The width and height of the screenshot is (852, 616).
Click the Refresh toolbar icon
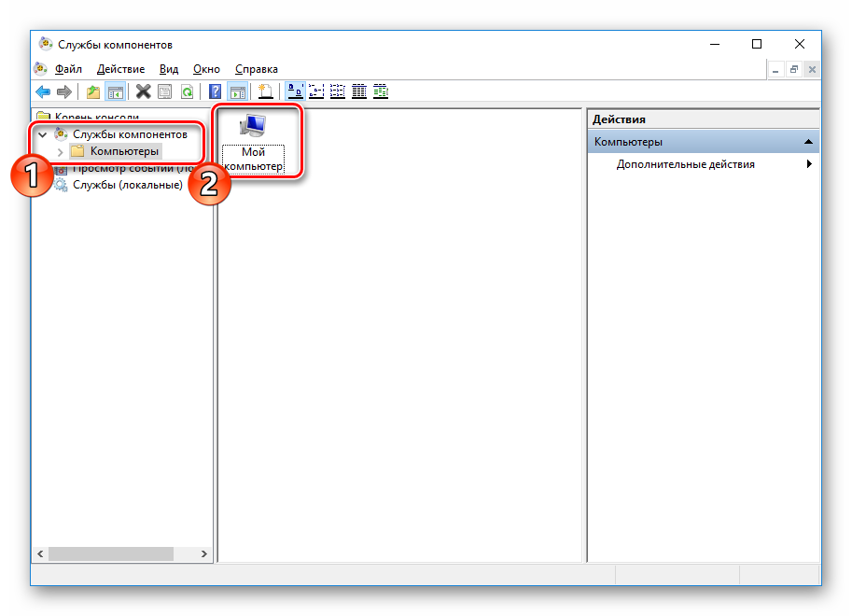coord(188,91)
